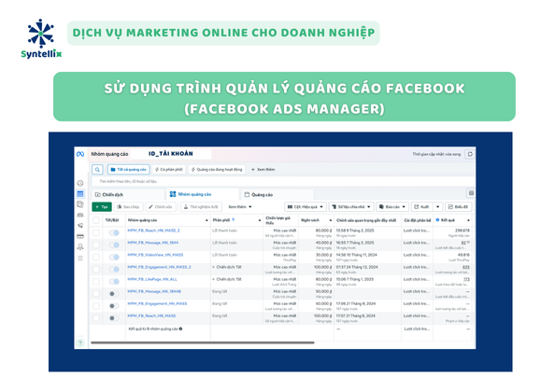
Task: Refresh data with the reload icon
Action: (470, 154)
